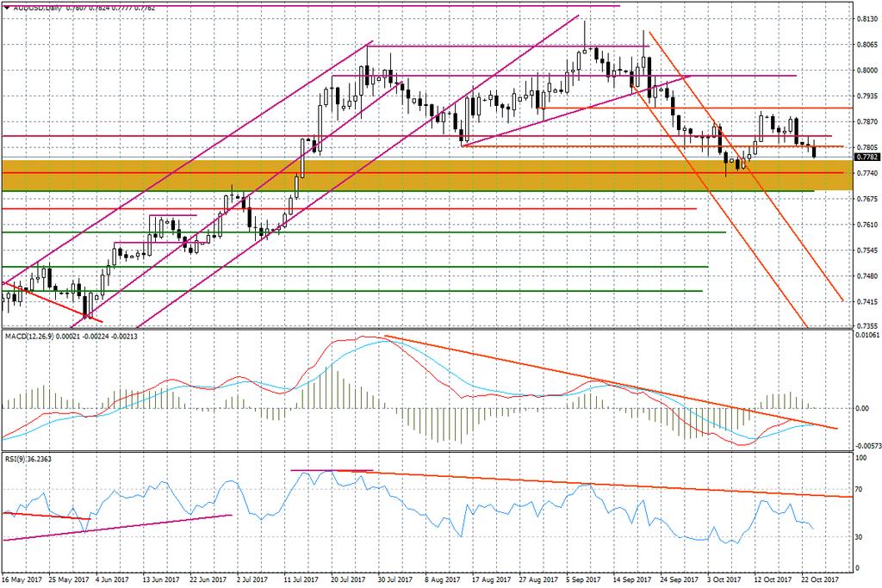Click the RSI scale value 70
This screenshot has height=588, width=882.
coord(859,490)
